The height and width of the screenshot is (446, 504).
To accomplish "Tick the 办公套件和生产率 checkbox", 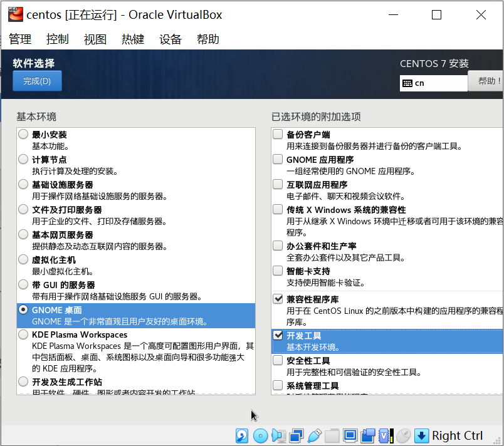I will (x=278, y=246).
